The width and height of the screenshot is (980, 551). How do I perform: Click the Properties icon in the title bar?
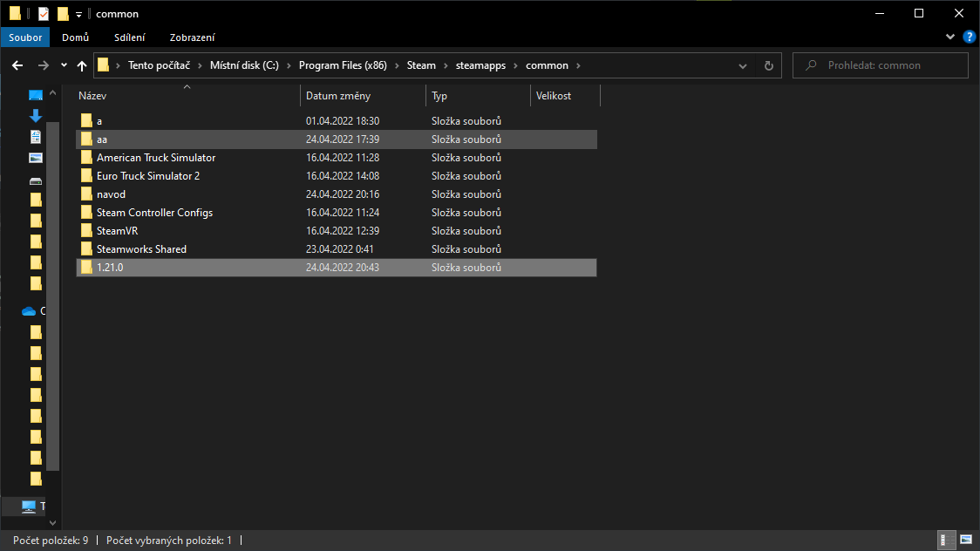(43, 13)
